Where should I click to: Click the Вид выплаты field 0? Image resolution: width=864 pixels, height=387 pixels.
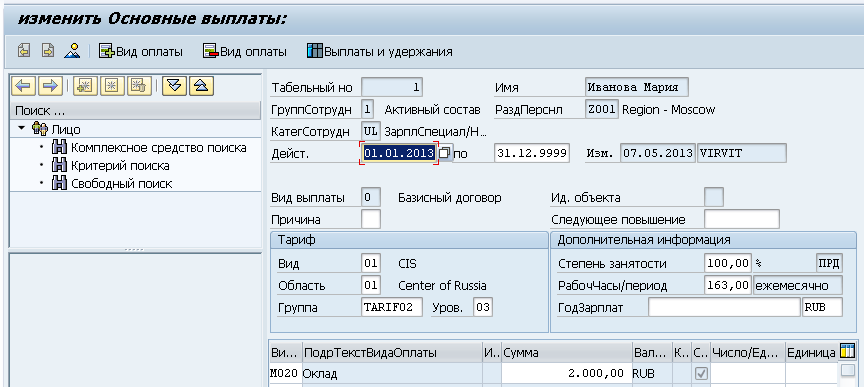pyautogui.click(x=371, y=197)
